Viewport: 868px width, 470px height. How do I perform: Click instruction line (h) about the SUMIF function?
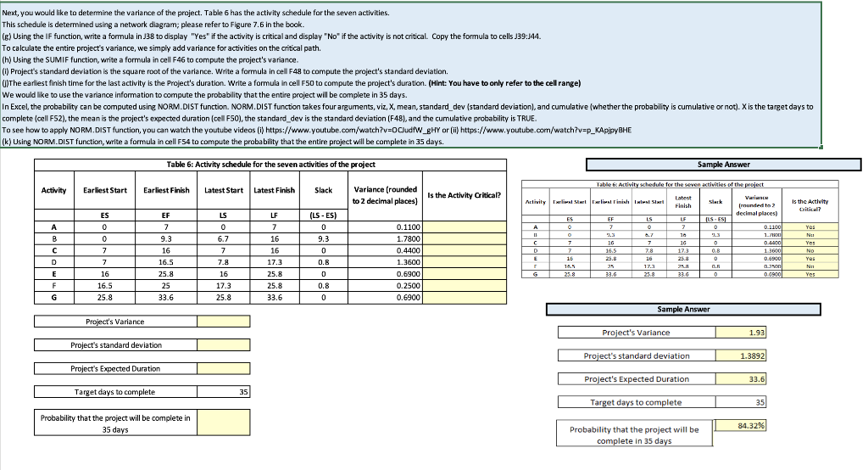(150, 60)
